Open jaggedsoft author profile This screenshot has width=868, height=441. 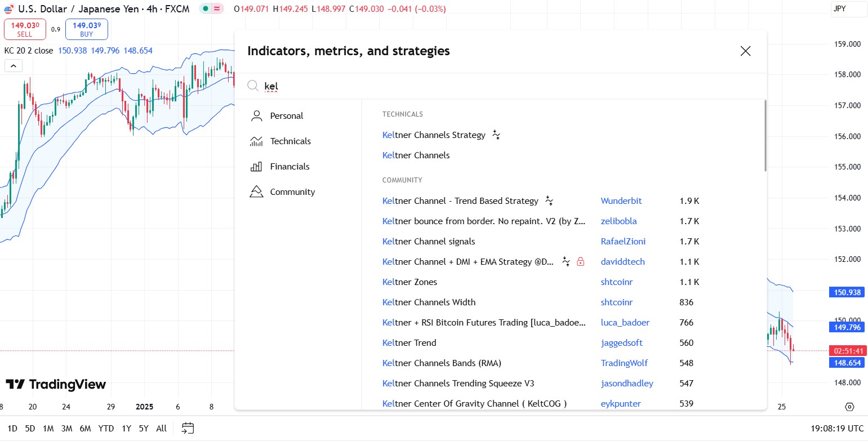pos(622,343)
